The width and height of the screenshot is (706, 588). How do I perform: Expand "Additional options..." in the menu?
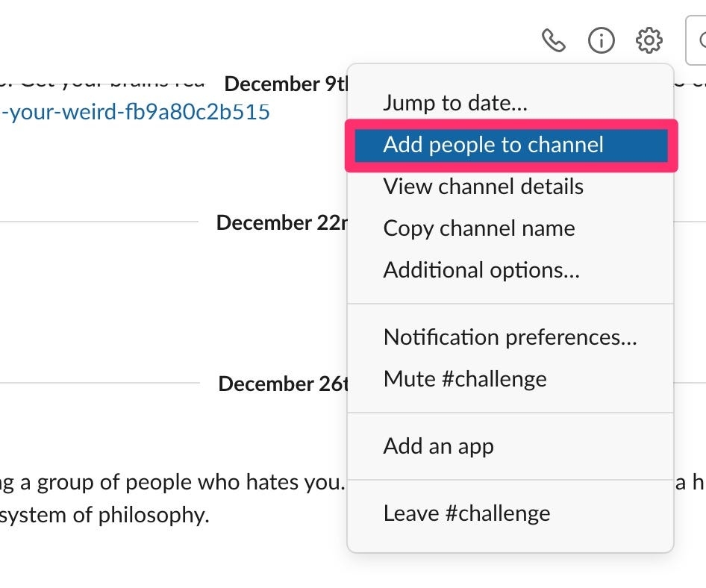pos(481,270)
